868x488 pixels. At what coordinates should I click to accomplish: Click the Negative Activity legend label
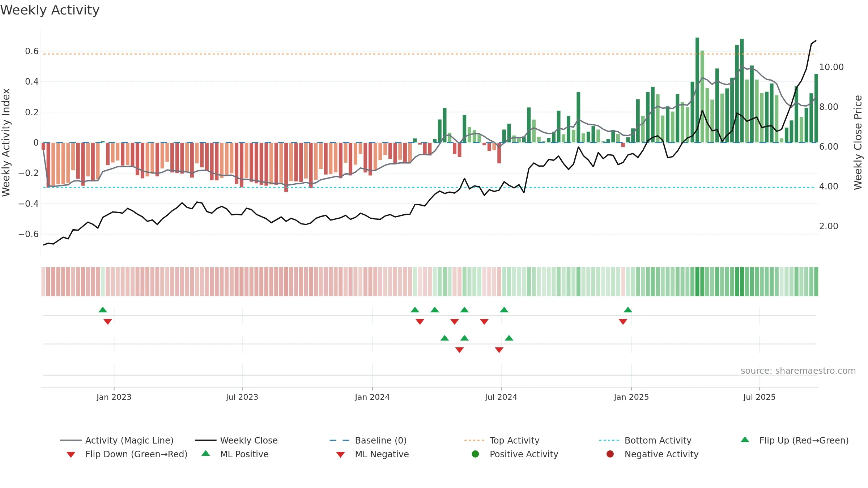pos(661,454)
